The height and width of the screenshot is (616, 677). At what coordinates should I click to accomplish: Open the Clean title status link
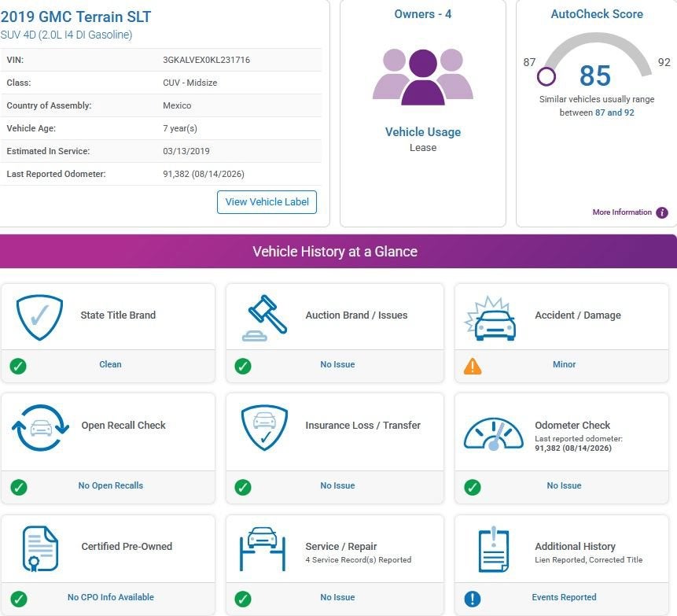pos(110,364)
